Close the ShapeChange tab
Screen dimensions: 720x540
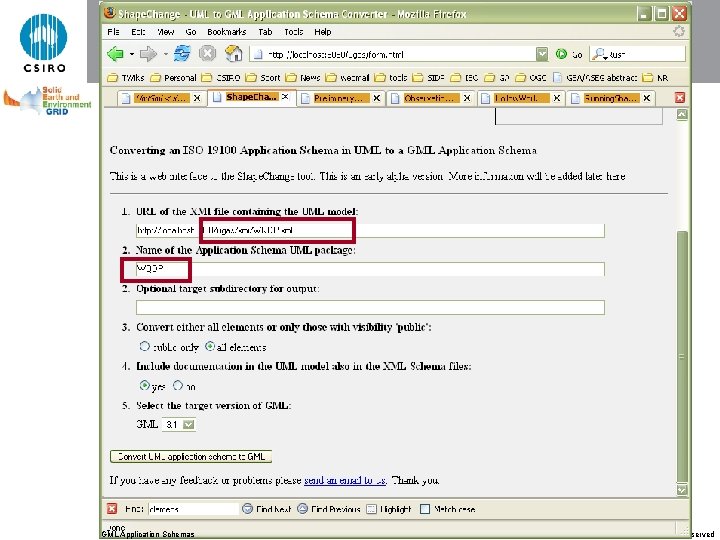coord(285,97)
